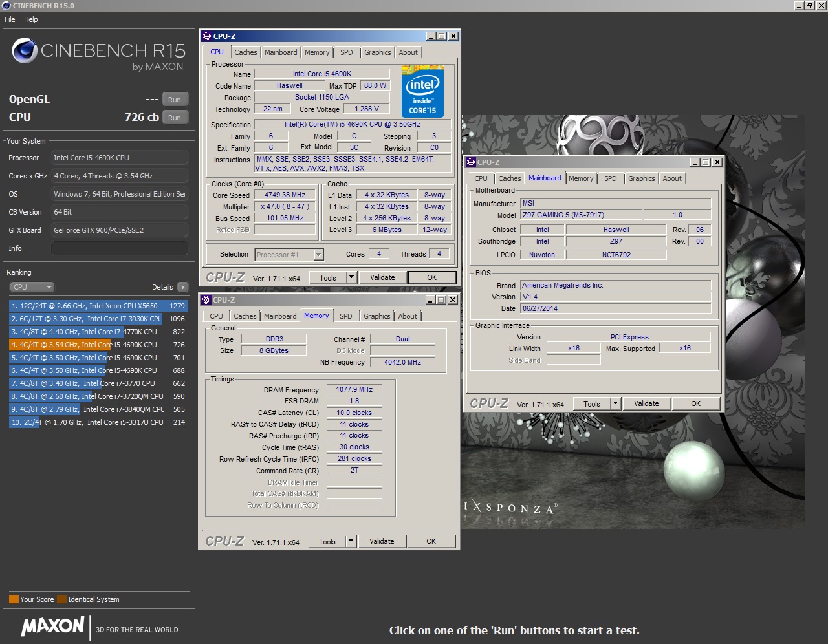Click Validate in the CPU tab window
The image size is (828, 644).
click(x=382, y=277)
